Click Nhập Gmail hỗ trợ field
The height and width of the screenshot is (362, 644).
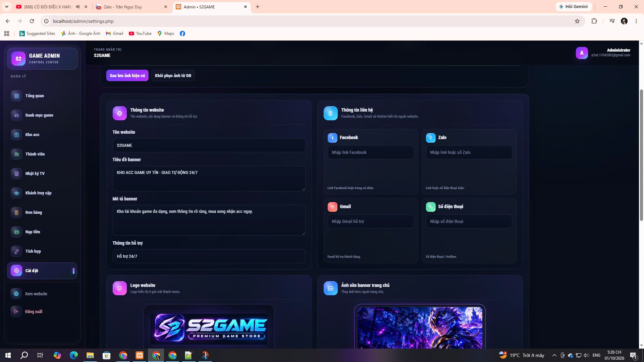click(x=371, y=222)
